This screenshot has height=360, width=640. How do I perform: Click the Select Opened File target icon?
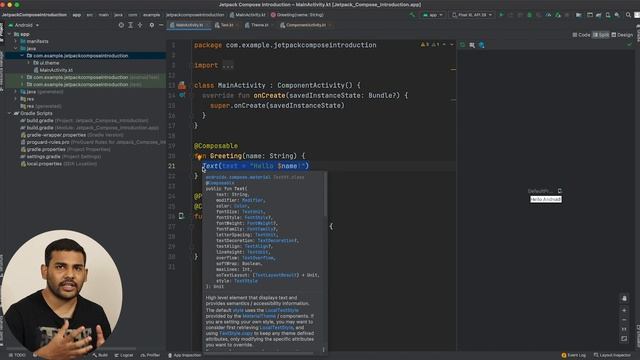point(121,25)
